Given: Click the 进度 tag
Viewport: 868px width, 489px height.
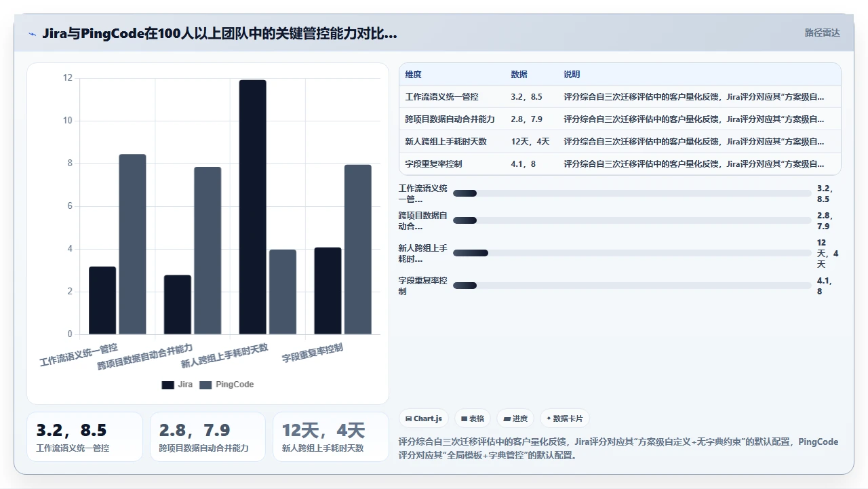Looking at the screenshot, I should pyautogui.click(x=515, y=418).
